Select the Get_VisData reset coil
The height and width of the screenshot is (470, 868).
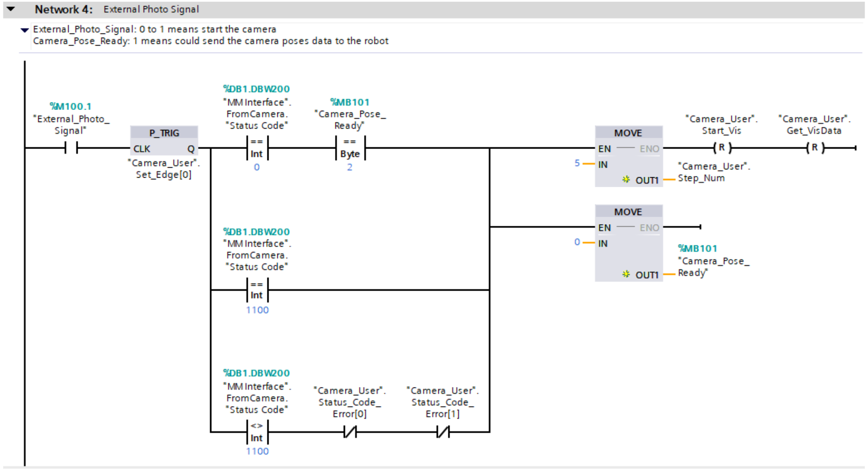815,148
